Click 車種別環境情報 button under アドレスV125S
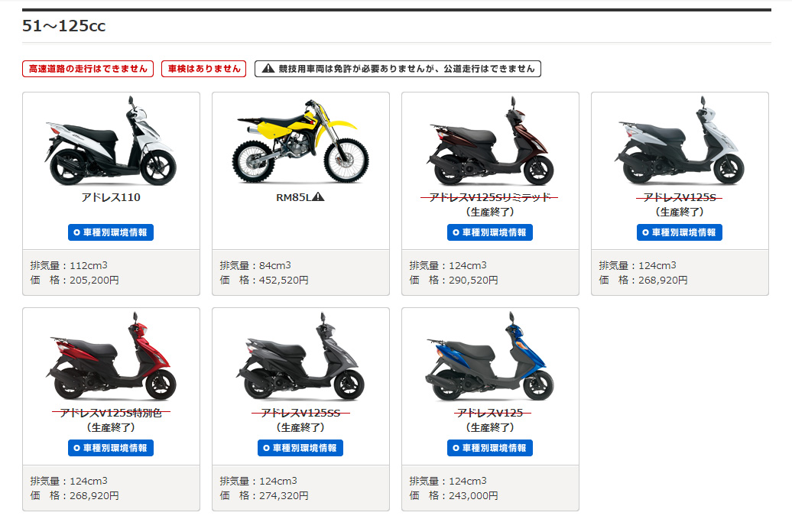Image resolution: width=792 pixels, height=532 pixels. 680,232
